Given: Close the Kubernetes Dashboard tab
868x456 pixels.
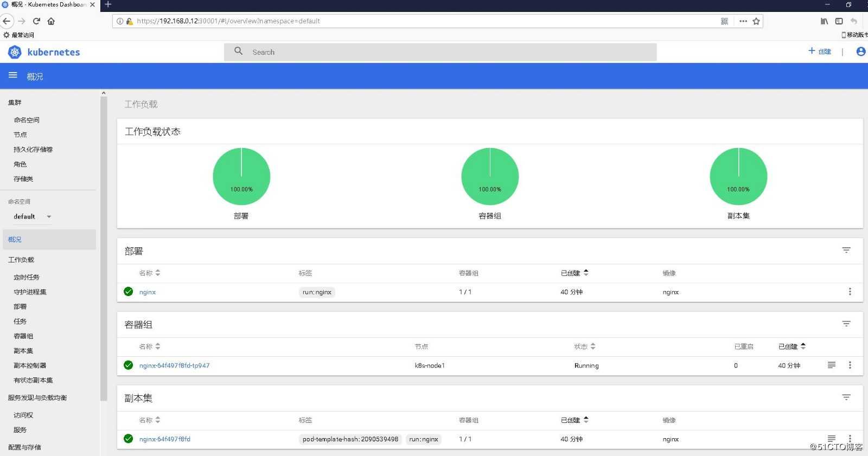Looking at the screenshot, I should 92,4.
